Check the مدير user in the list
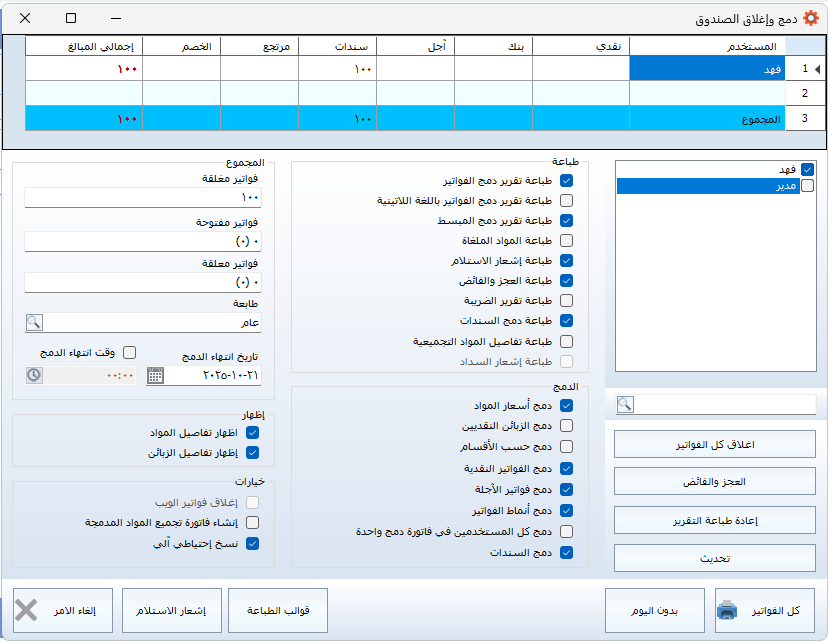The width and height of the screenshot is (828, 642). (x=807, y=185)
